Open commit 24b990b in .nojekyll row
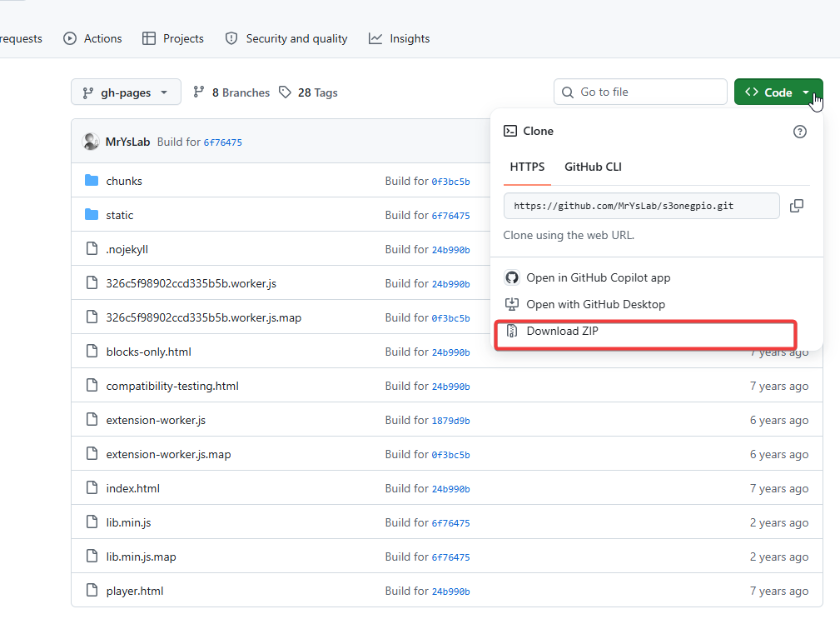 click(450, 250)
